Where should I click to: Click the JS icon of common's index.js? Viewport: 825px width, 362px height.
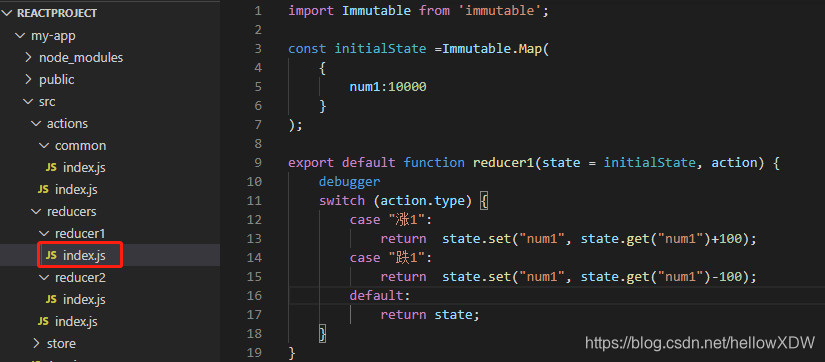tap(52, 168)
